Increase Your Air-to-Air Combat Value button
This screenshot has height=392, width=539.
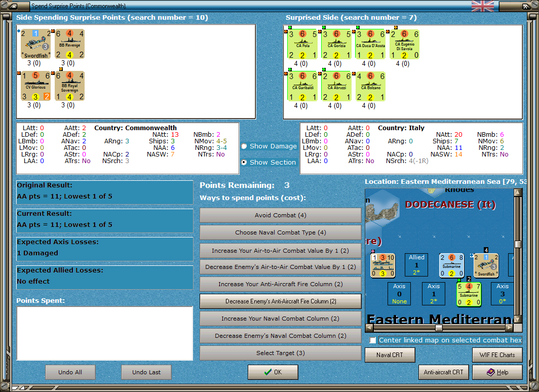(281, 251)
